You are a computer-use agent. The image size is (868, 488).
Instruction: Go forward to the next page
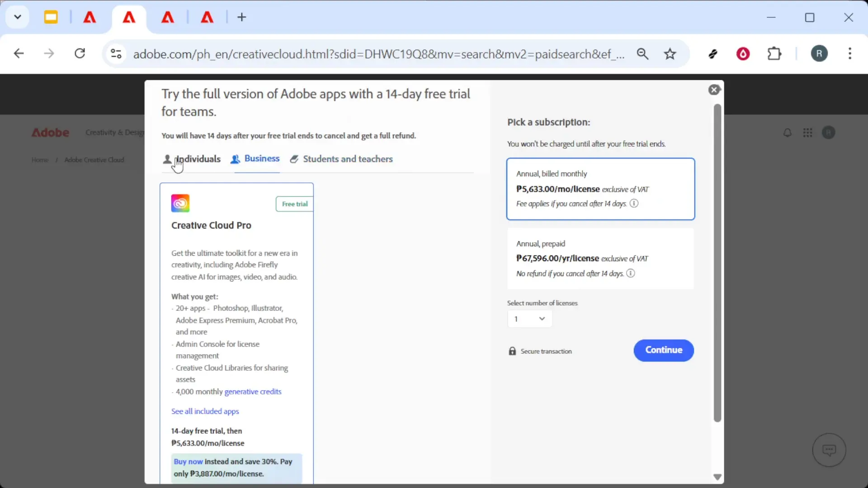click(49, 54)
